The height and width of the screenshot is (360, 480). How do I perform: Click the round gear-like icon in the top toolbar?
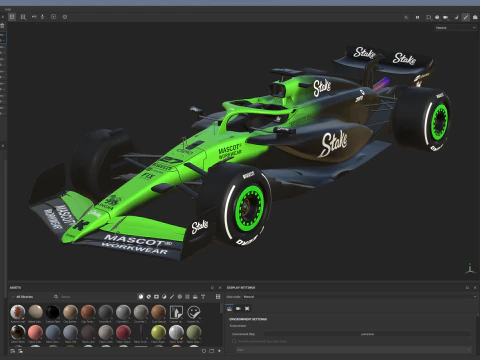65,17
